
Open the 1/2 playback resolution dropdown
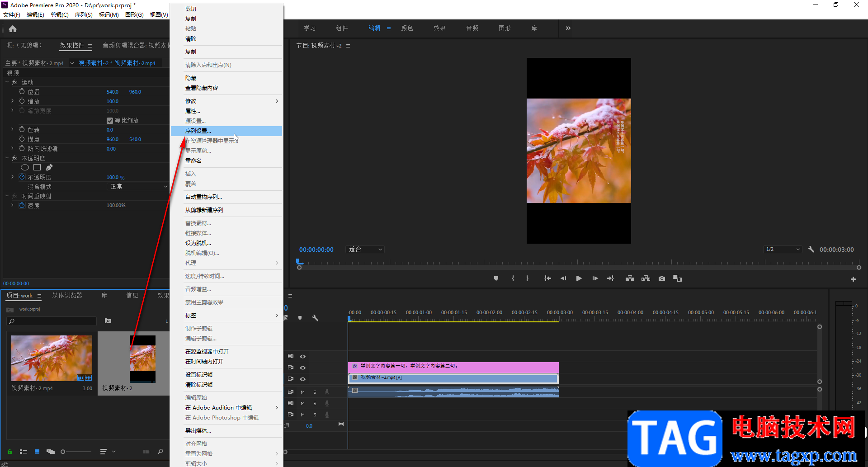point(783,249)
